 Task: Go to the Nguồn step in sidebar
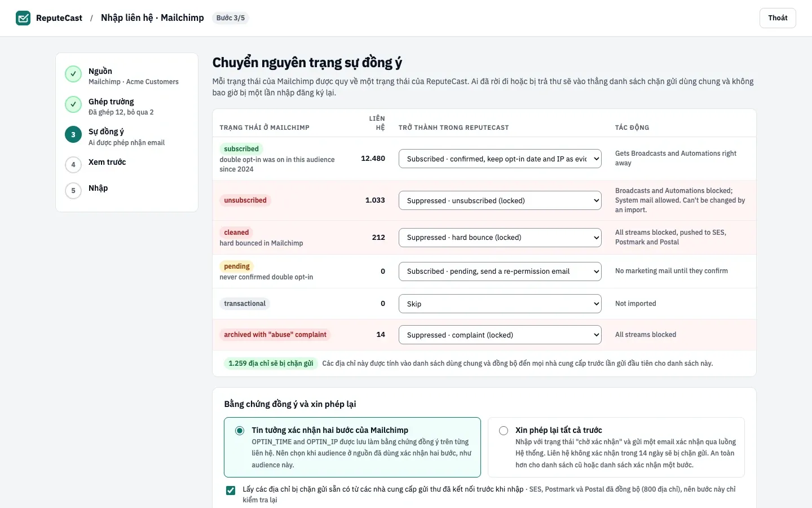click(x=127, y=76)
